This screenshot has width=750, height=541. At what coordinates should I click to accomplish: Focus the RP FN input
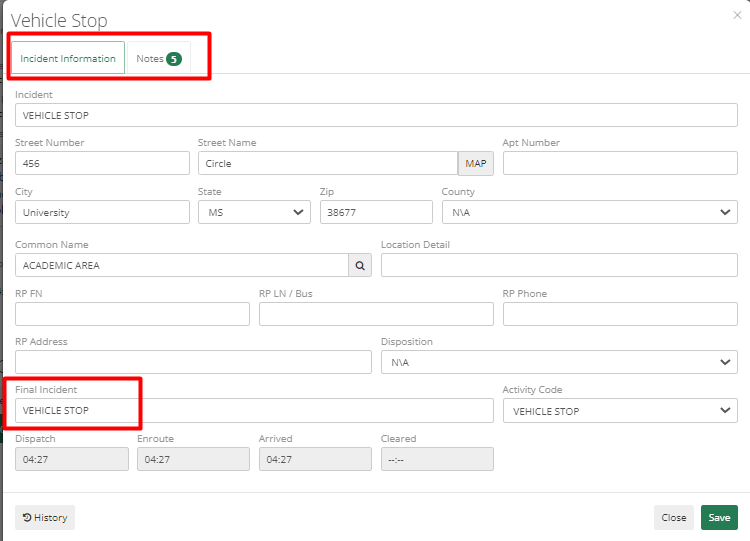132,314
